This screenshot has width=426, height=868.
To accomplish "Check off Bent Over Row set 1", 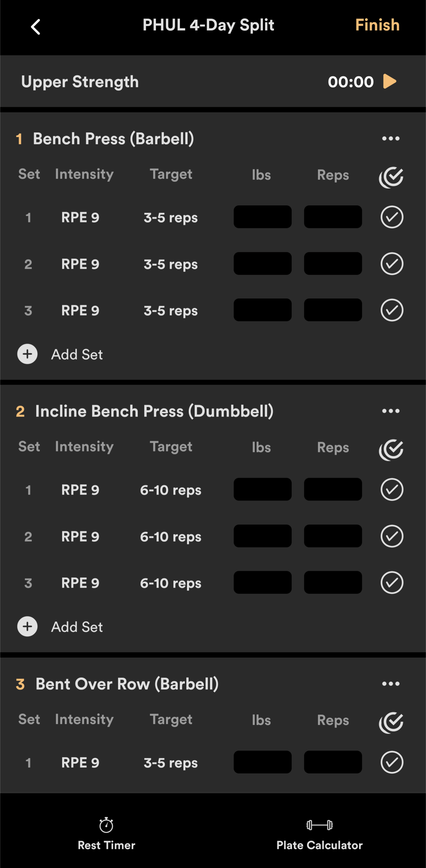I will click(392, 762).
